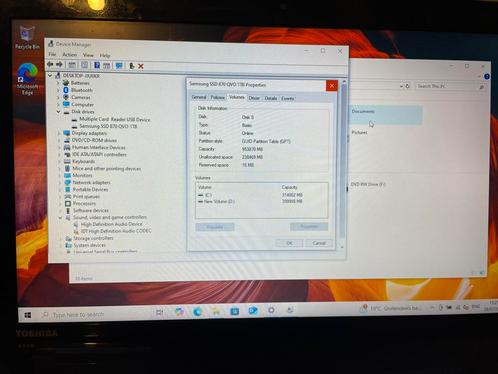Click the Properties button below Volumes list

pyautogui.click(x=309, y=226)
